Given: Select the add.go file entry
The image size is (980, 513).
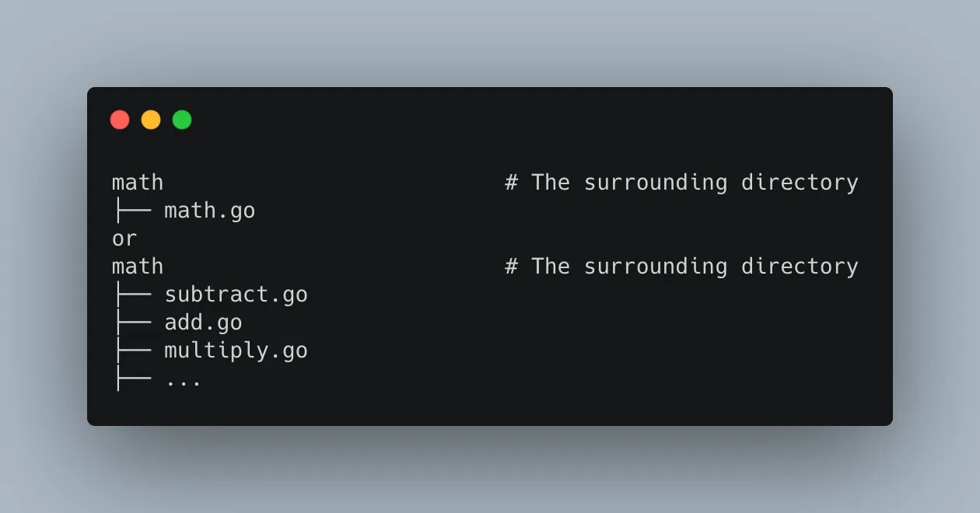Looking at the screenshot, I should (x=203, y=323).
